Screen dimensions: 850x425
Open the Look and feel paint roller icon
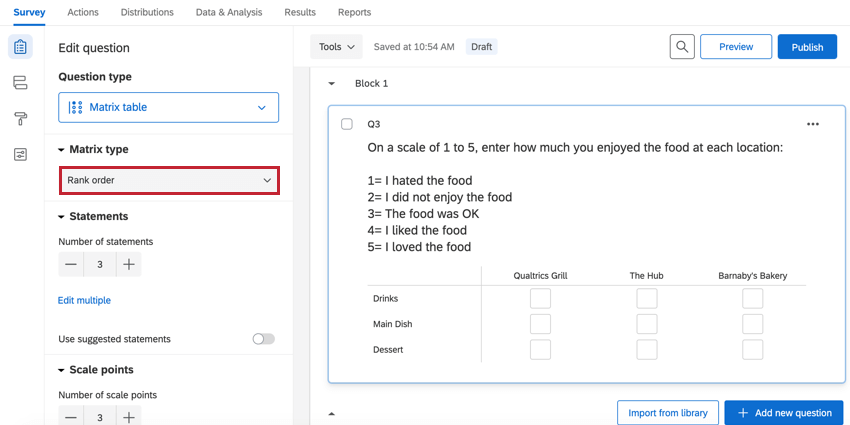coord(20,119)
